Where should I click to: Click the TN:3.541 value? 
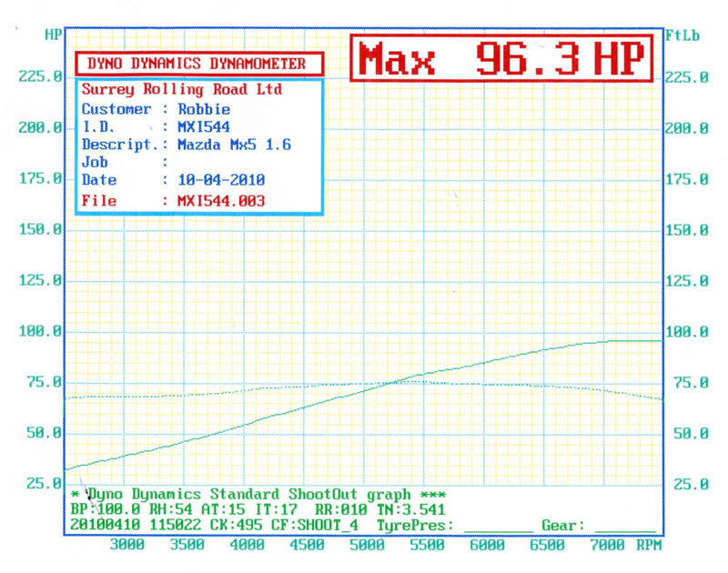click(x=411, y=509)
